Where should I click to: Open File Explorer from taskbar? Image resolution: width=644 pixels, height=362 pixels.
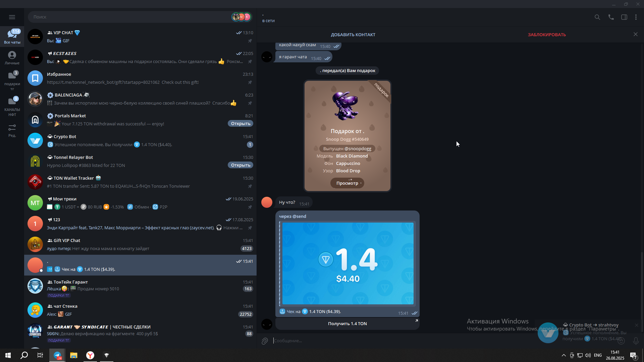click(74, 355)
